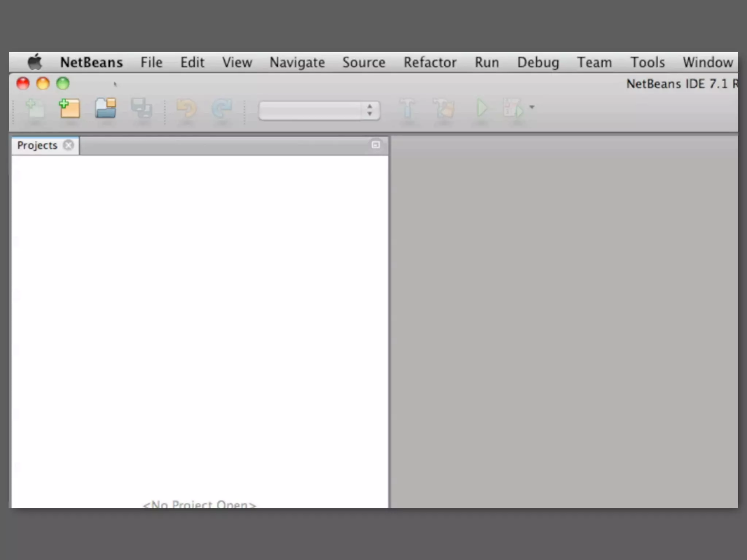Open the Refactor menu
Image resolution: width=747 pixels, height=560 pixels.
(x=430, y=62)
